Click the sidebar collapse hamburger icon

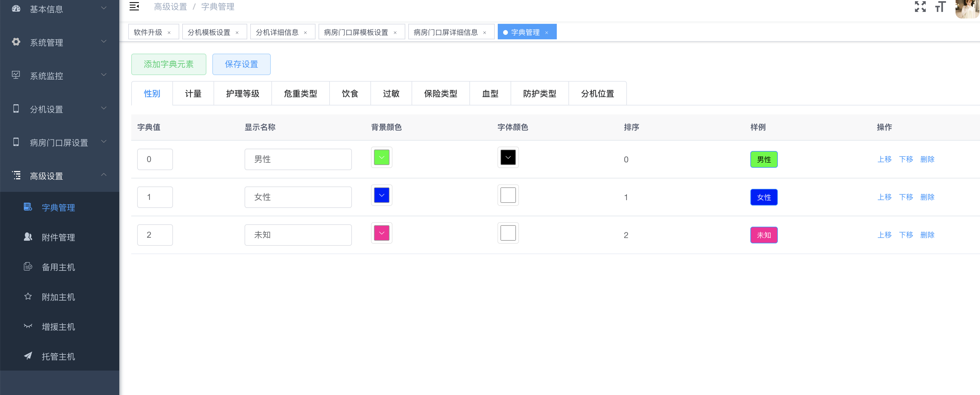[134, 7]
